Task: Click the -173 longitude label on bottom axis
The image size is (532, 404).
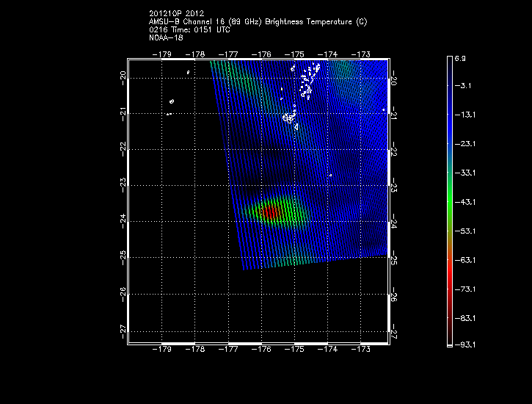Action: coord(360,350)
